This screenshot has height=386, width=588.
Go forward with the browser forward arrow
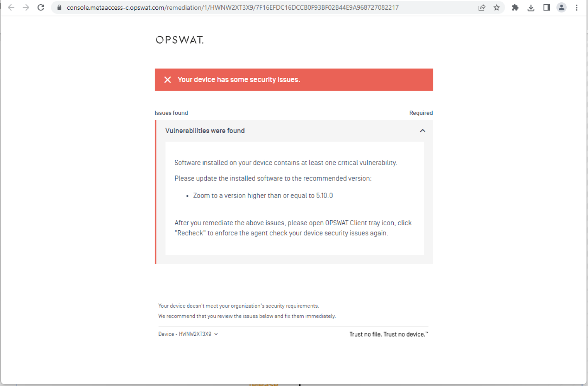point(26,7)
